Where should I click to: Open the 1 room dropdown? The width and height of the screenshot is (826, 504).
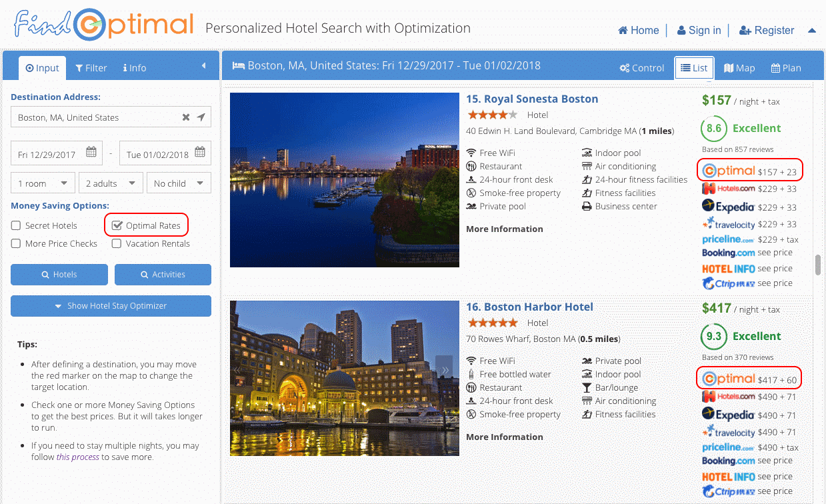click(43, 183)
